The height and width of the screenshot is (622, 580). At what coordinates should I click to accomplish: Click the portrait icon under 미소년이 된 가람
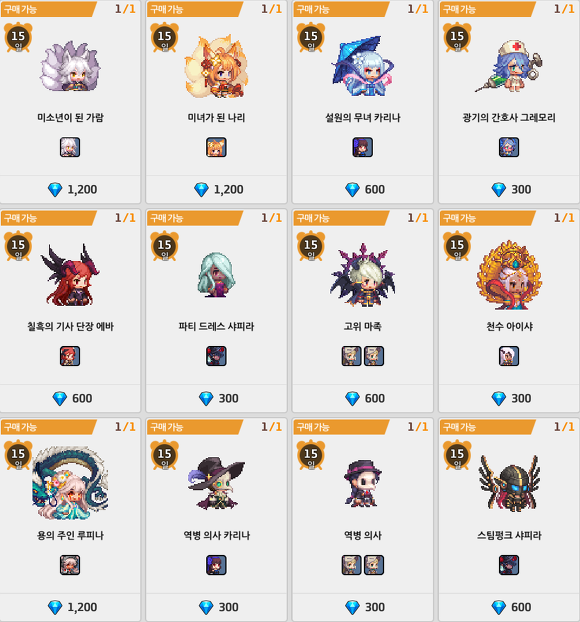tap(70, 147)
